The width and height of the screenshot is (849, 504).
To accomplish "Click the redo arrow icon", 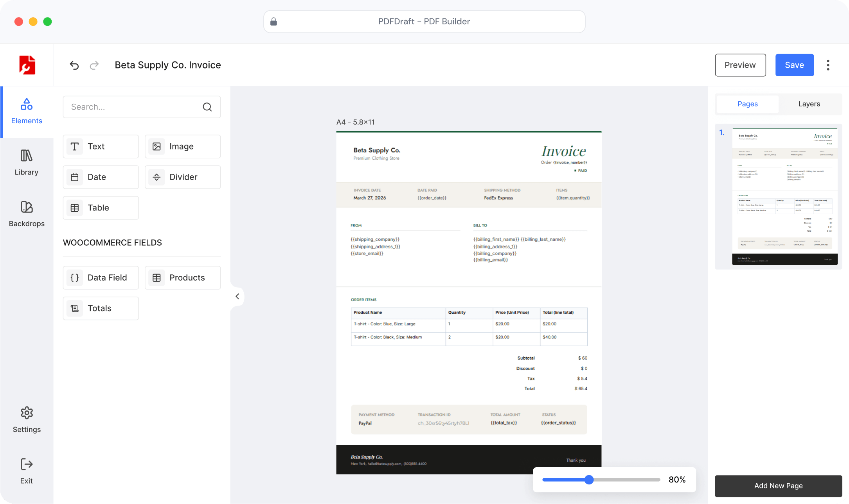I will pyautogui.click(x=94, y=65).
